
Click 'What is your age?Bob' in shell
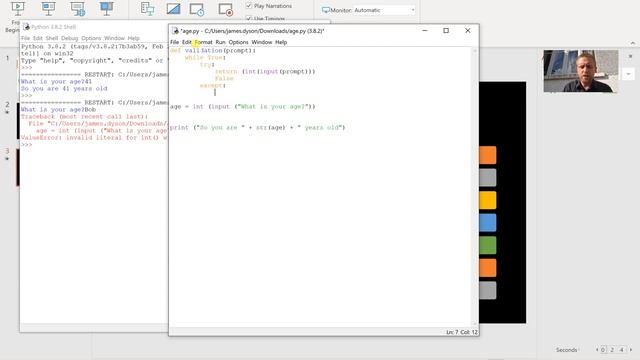point(58,109)
